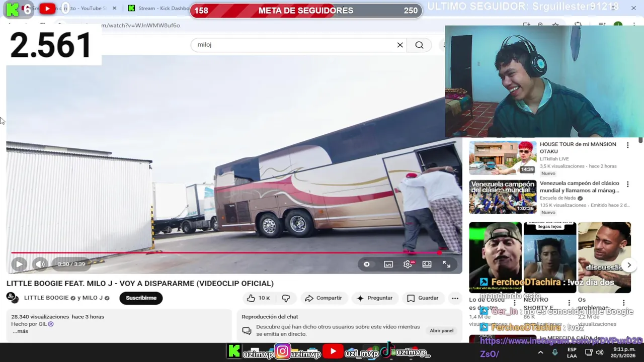Bookmark this page with the star icon
The height and width of the screenshot is (362, 644).
(x=555, y=25)
